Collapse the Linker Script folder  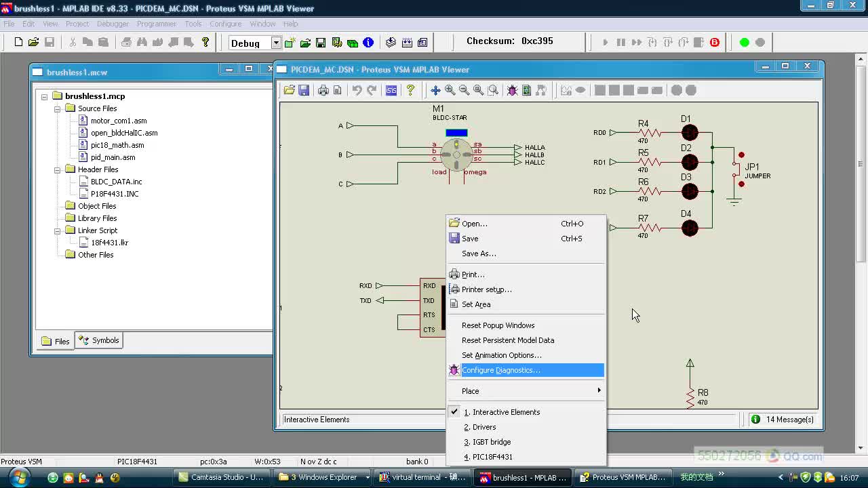coord(58,230)
